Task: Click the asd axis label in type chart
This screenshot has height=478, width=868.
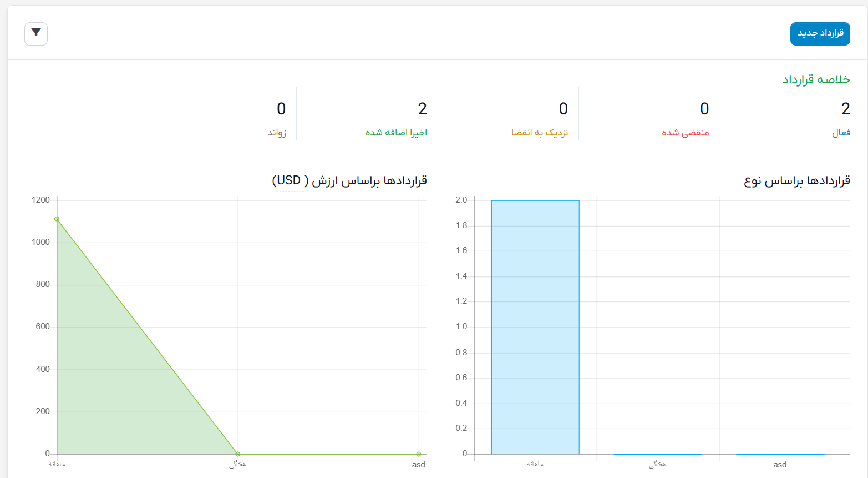Action: [x=780, y=465]
